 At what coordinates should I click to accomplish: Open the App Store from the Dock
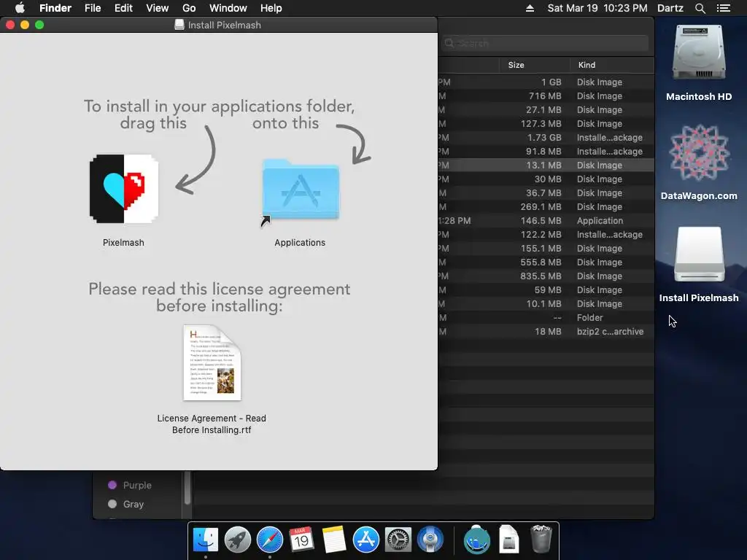366,540
